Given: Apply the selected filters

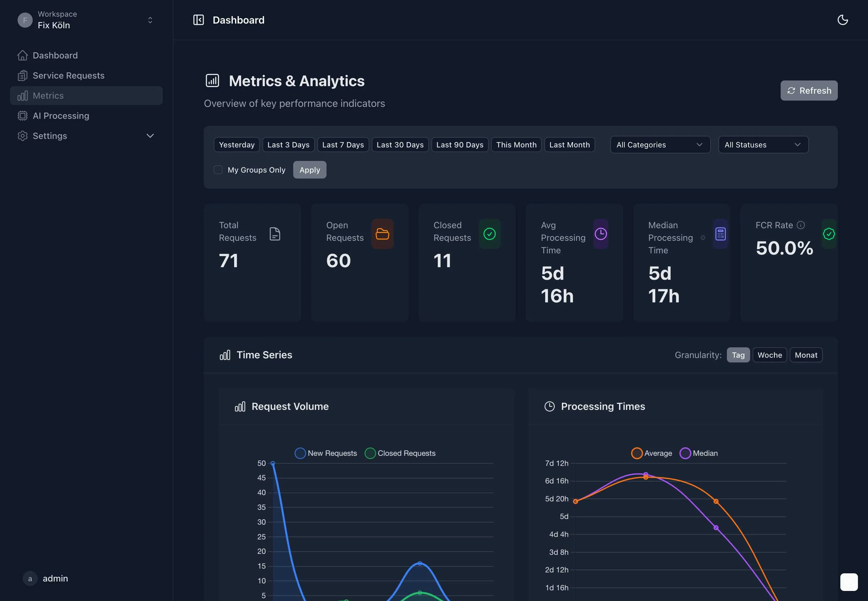Looking at the screenshot, I should pos(310,170).
